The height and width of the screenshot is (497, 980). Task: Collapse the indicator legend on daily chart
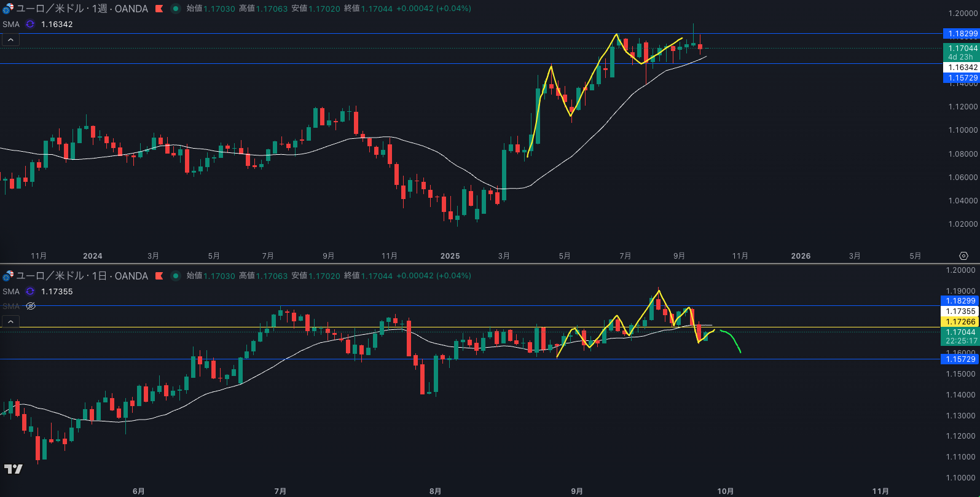tap(10, 321)
